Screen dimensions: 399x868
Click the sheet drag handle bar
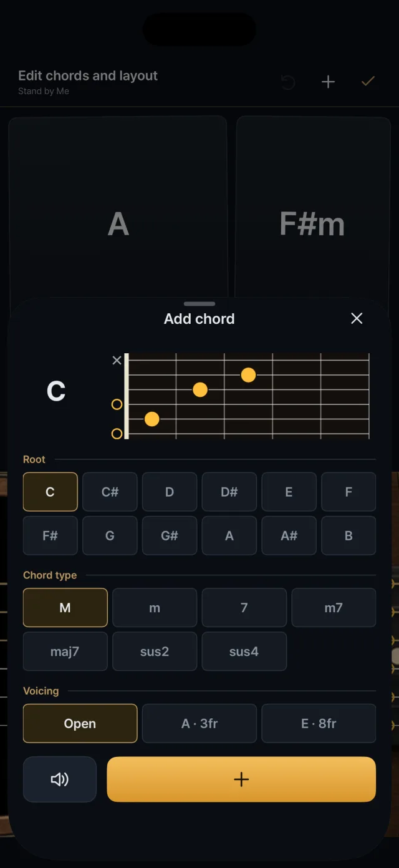199,304
